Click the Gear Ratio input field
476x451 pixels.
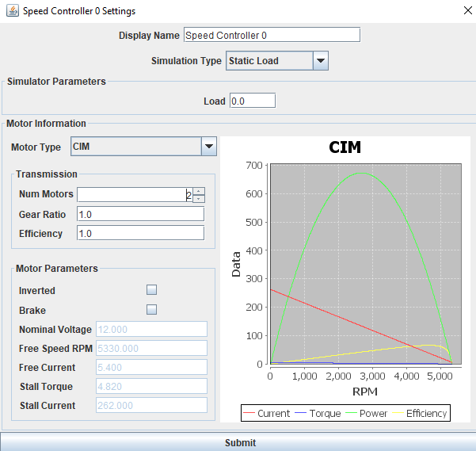pos(140,214)
